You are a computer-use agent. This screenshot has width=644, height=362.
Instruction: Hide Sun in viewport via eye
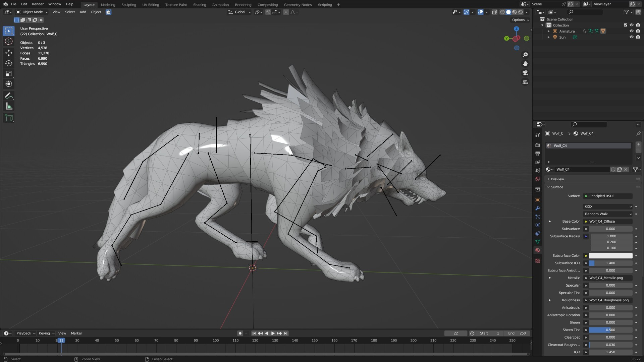coord(631,37)
